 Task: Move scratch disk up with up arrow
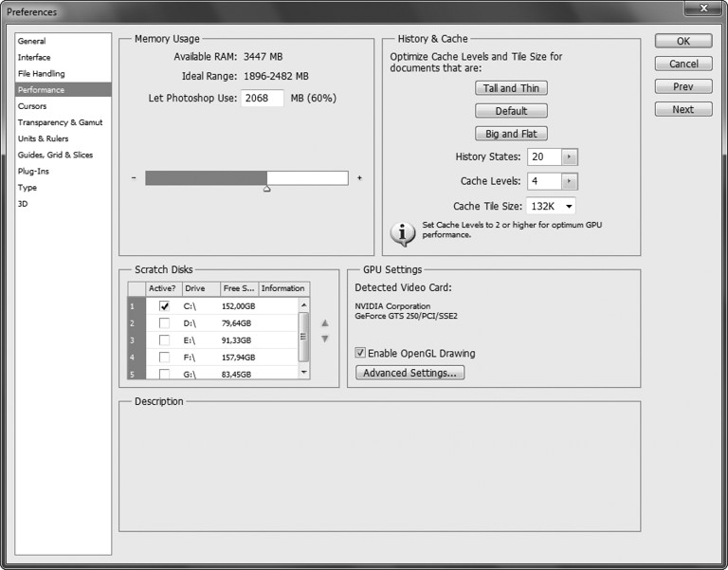click(x=325, y=323)
